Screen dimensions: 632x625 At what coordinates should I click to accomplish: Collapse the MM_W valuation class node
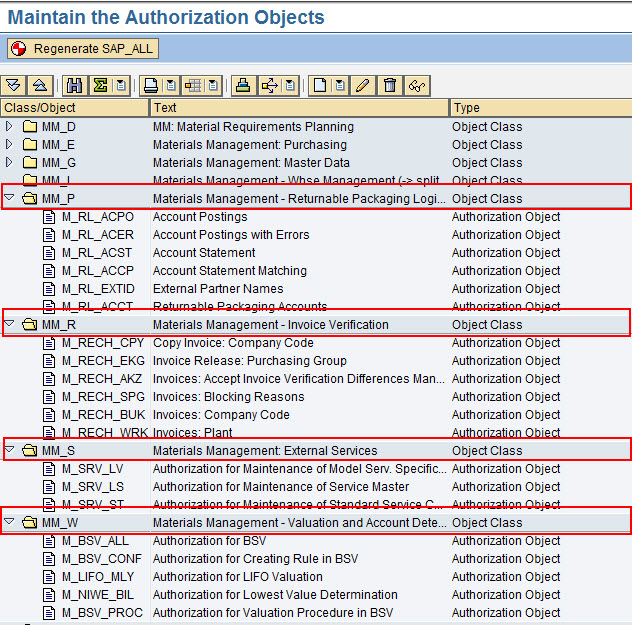[x=10, y=523]
